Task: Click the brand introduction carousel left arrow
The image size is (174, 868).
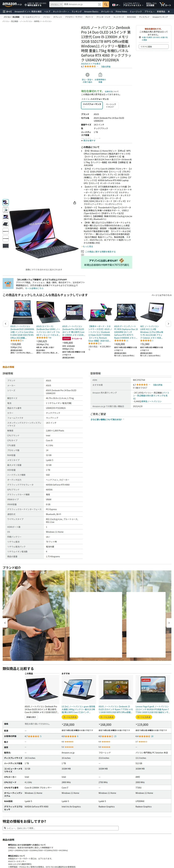Action: [5, 623]
